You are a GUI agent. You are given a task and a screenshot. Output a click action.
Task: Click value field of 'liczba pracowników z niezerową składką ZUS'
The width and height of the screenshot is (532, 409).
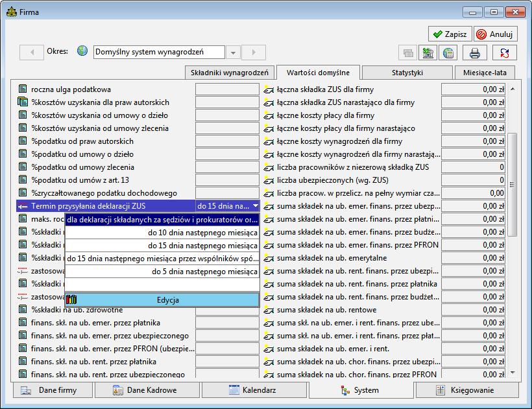click(x=473, y=167)
